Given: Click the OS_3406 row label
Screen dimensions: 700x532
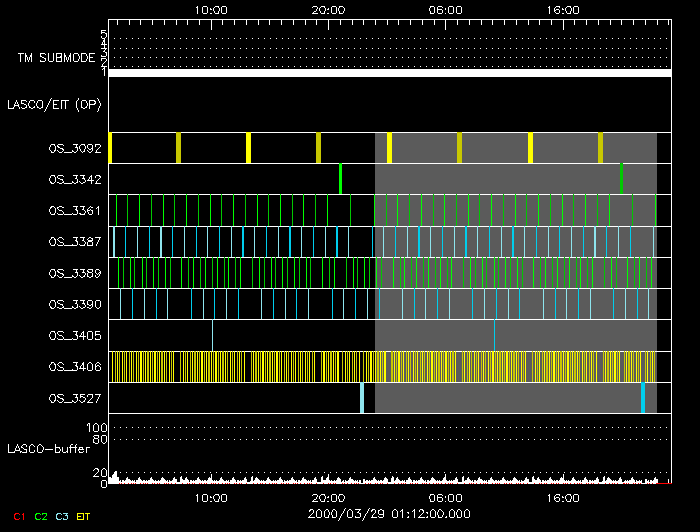Looking at the screenshot, I should [75, 367].
